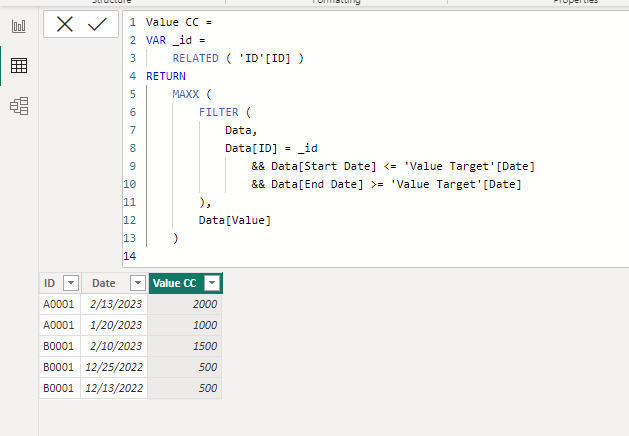629x436 pixels.
Task: Click the Start Date condition on line 9
Action: (x=393, y=166)
